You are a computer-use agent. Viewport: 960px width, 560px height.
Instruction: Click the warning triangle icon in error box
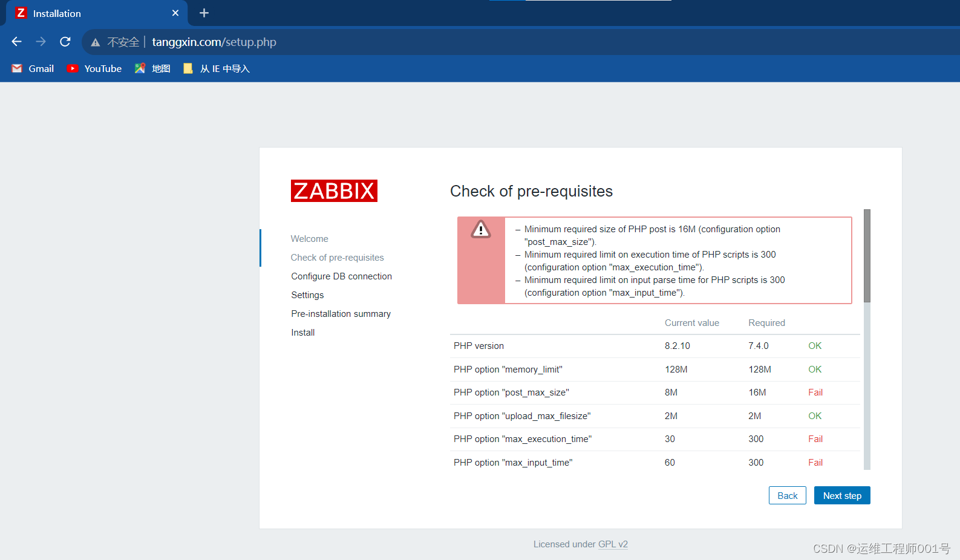point(481,229)
